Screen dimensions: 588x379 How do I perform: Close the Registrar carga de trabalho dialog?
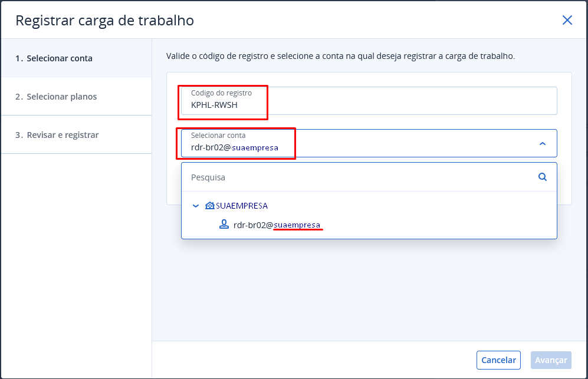[x=567, y=20]
